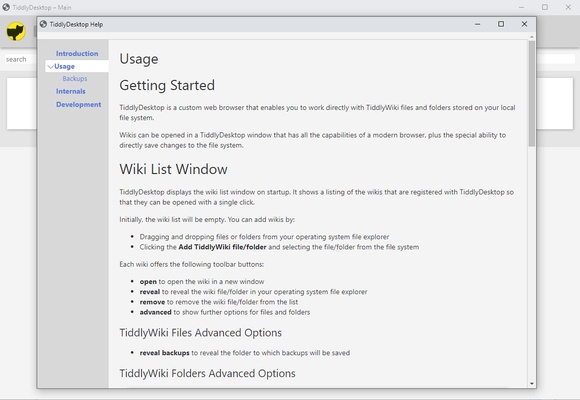Open the Backups sub-page

tap(75, 78)
